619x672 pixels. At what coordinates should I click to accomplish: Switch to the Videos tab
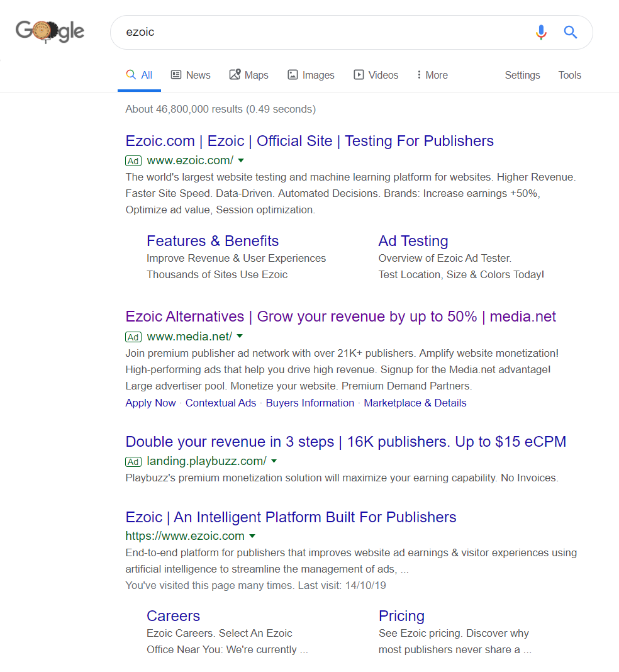376,75
